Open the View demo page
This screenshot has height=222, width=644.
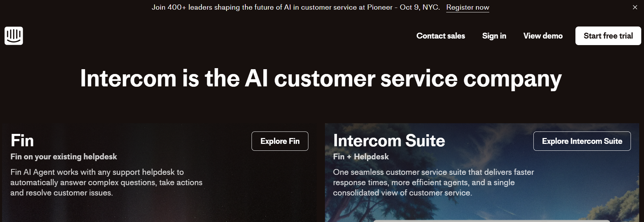(x=543, y=36)
